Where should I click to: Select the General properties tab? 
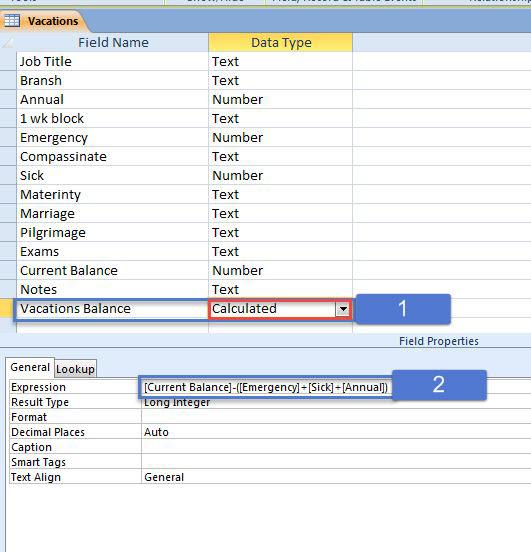coord(30,367)
